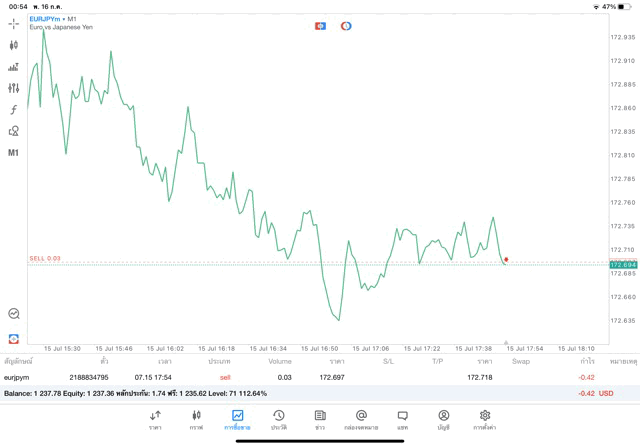Switch to the Quotes (ราคา) tab
The image size is (640, 447).
(155, 419)
